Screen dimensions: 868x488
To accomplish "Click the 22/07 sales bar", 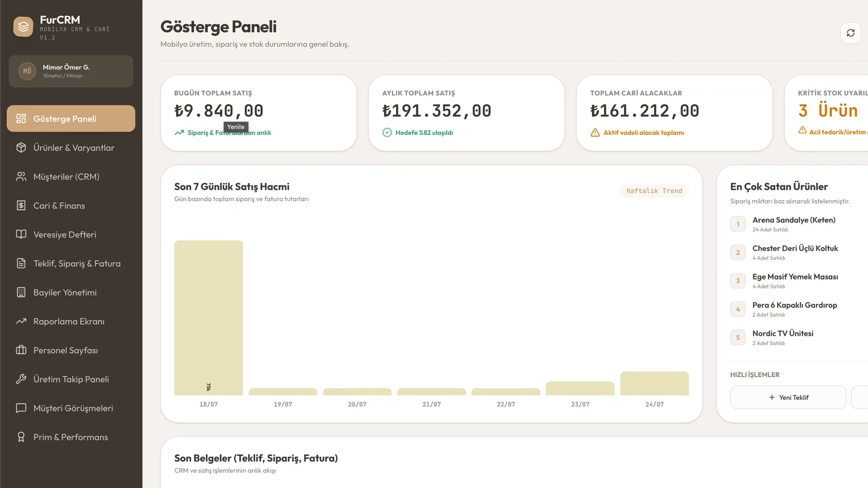I will (506, 392).
